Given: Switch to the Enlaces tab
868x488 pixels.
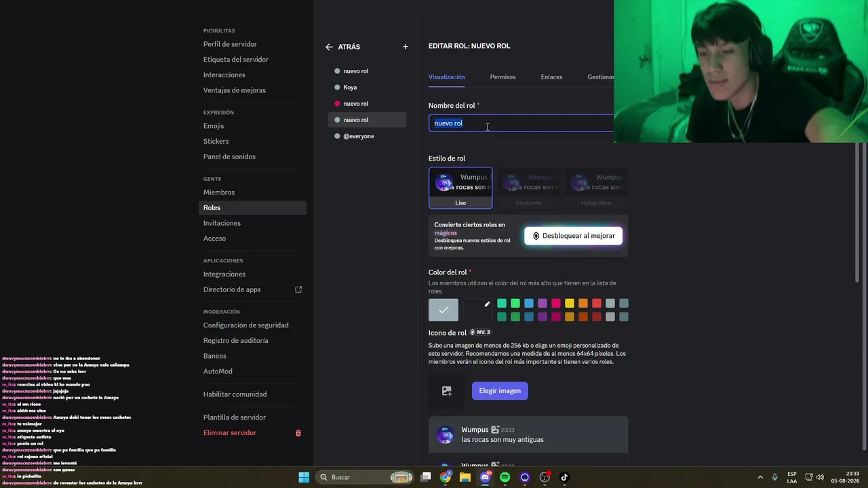Looking at the screenshot, I should [551, 77].
